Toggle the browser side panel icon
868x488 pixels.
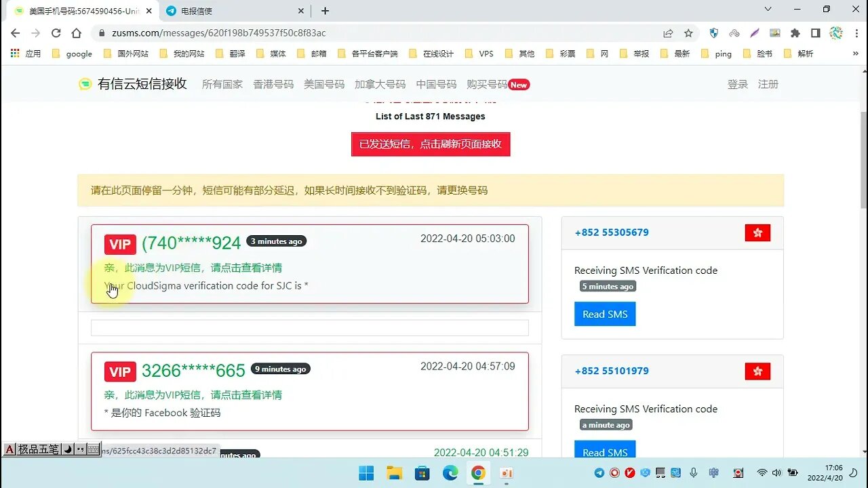click(816, 33)
